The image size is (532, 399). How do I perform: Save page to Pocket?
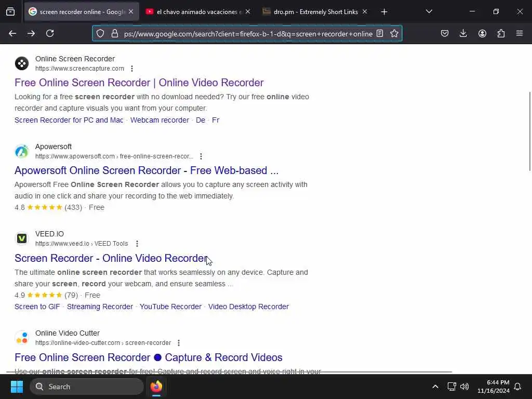tap(445, 34)
